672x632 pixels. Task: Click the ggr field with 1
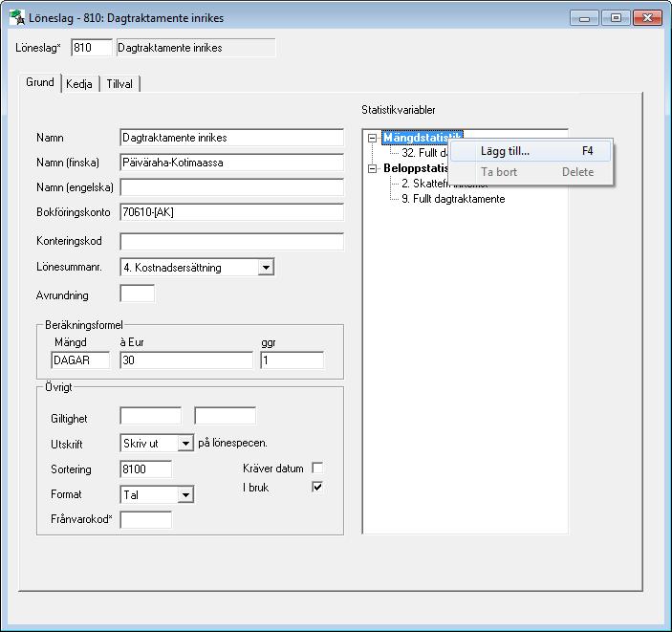tap(292, 360)
